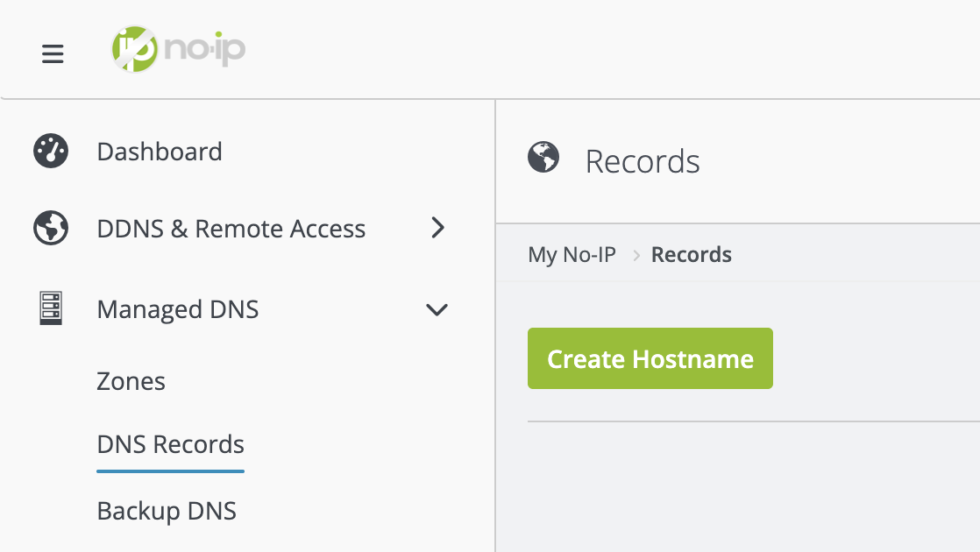Open DNS Records in the sidebar
Viewport: 980px width, 552px height.
pyautogui.click(x=171, y=444)
